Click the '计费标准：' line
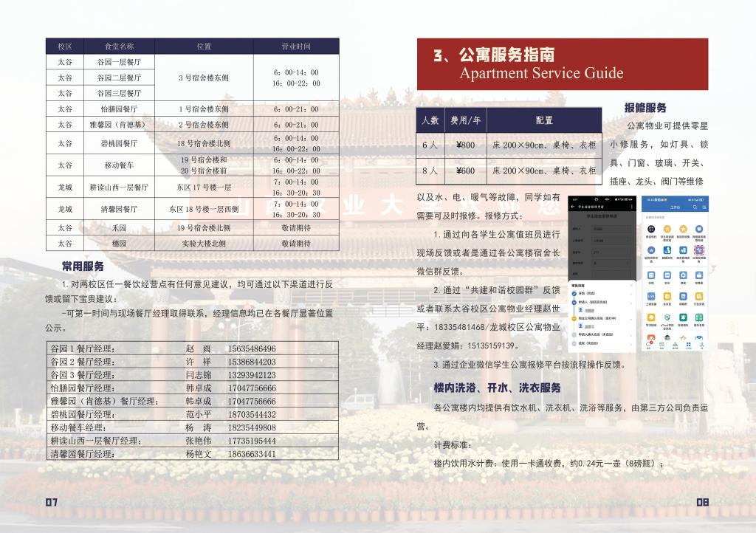Viewport: 756px width, 533px height. pyautogui.click(x=453, y=445)
